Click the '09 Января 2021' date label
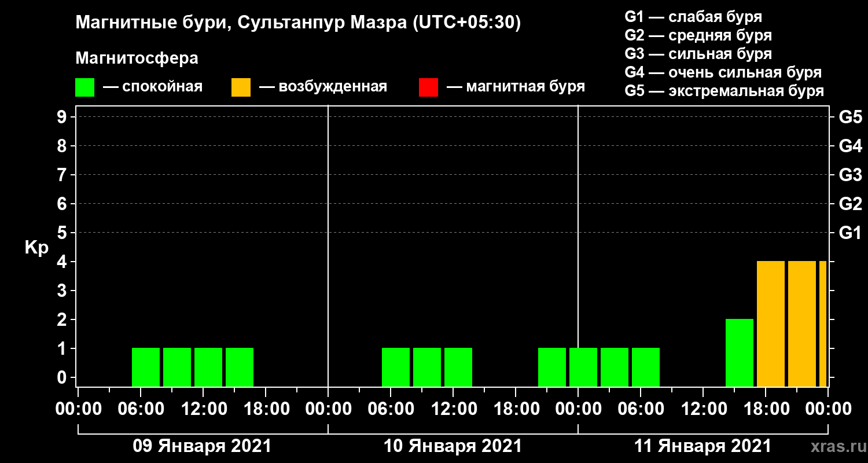The height and width of the screenshot is (463, 868). pyautogui.click(x=202, y=446)
